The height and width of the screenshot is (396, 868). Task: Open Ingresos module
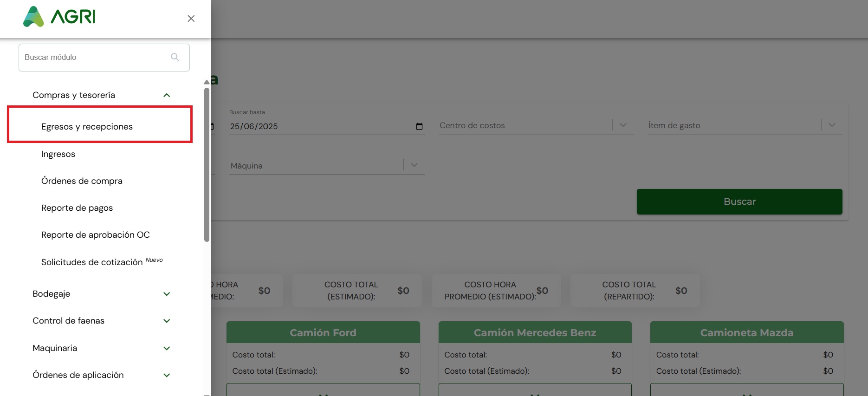(58, 154)
